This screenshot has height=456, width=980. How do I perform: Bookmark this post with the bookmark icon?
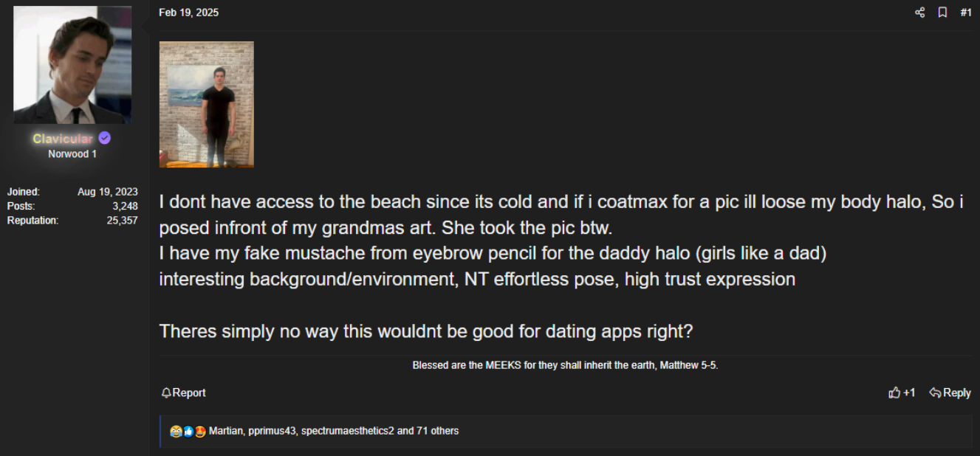(x=942, y=13)
